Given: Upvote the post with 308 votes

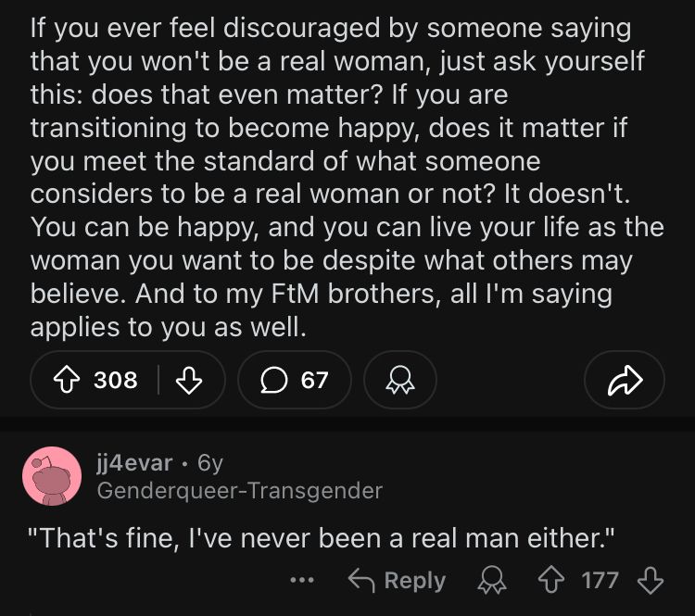Looking at the screenshot, I should click(67, 380).
